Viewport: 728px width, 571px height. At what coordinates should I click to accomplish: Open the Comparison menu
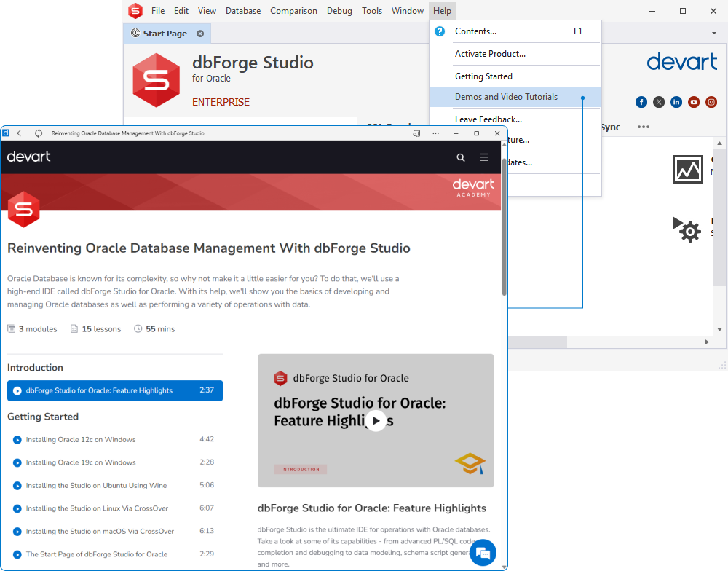pos(294,11)
